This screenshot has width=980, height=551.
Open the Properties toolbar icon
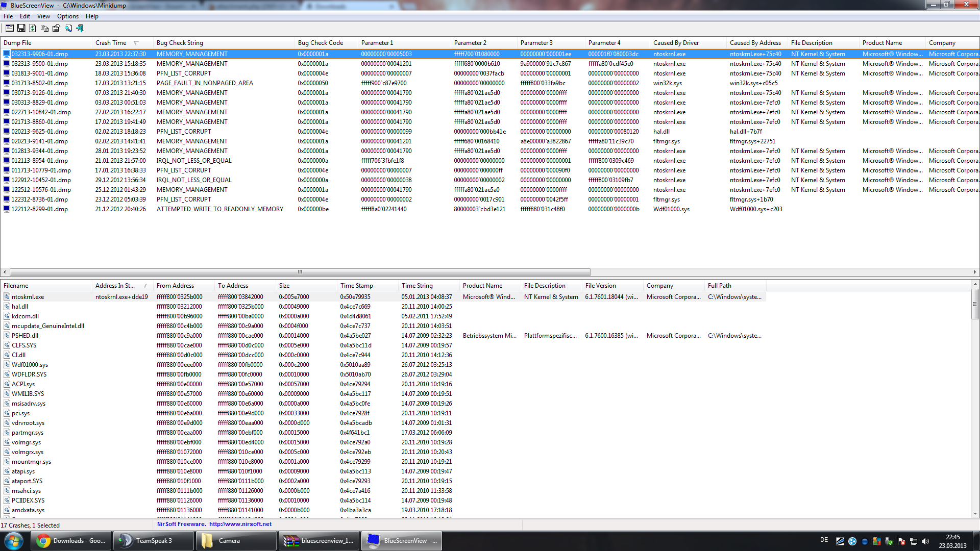56,28
